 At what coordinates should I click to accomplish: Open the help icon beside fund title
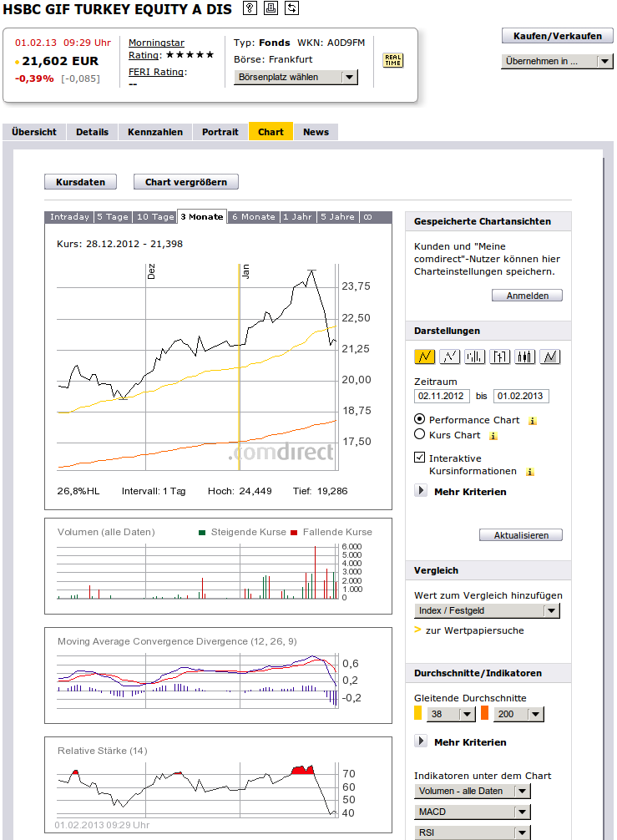click(x=250, y=8)
